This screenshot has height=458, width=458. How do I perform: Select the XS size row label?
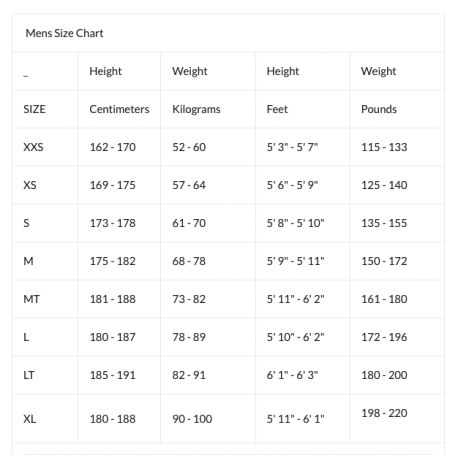30,185
